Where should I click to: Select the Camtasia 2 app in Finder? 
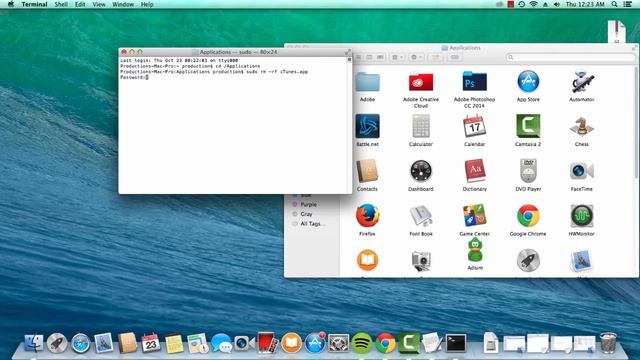click(528, 126)
